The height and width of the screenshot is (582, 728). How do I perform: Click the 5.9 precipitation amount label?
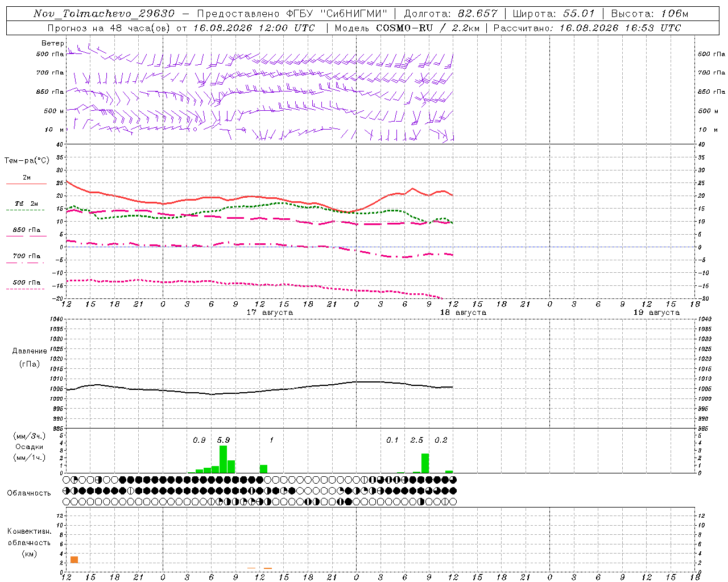point(224,440)
